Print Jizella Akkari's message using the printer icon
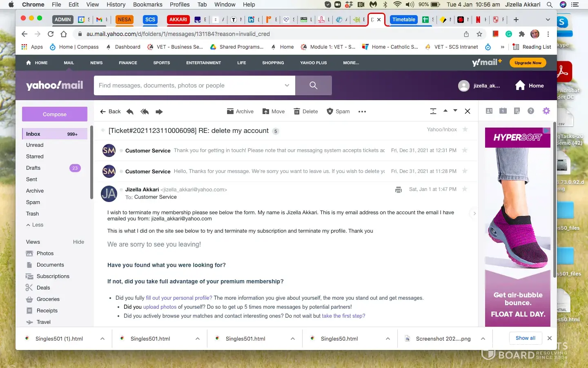Image resolution: width=588 pixels, height=368 pixels. [x=399, y=190]
